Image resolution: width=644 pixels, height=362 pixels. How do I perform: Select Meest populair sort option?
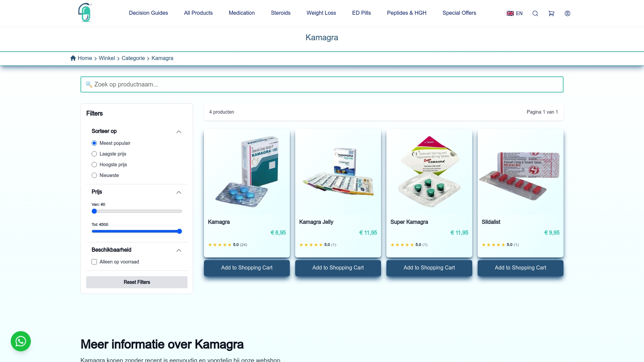(x=94, y=143)
